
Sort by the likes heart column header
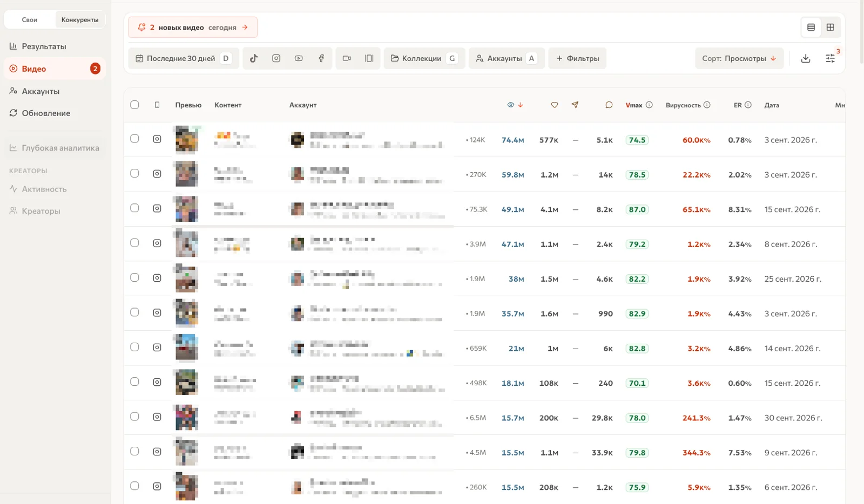555,105
